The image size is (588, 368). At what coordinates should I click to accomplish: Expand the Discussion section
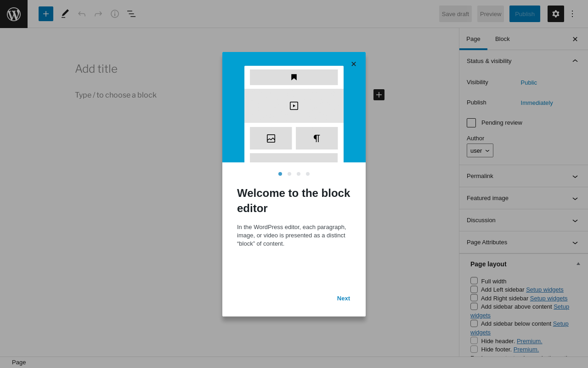point(524,220)
